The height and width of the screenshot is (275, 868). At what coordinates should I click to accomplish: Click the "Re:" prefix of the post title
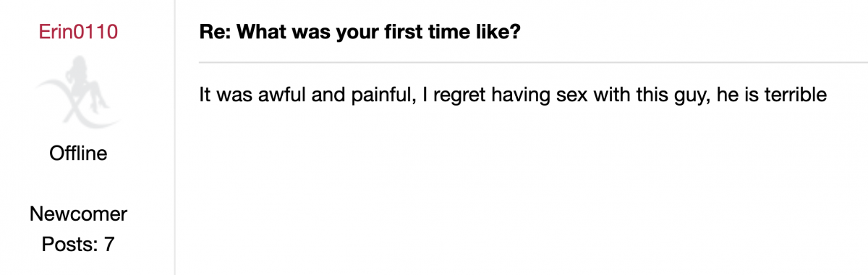pos(216,34)
